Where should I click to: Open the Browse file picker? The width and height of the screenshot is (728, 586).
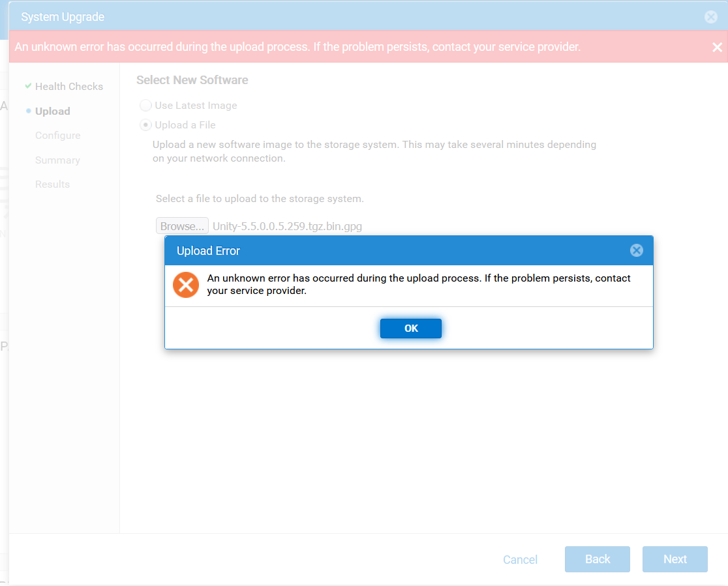click(x=182, y=225)
